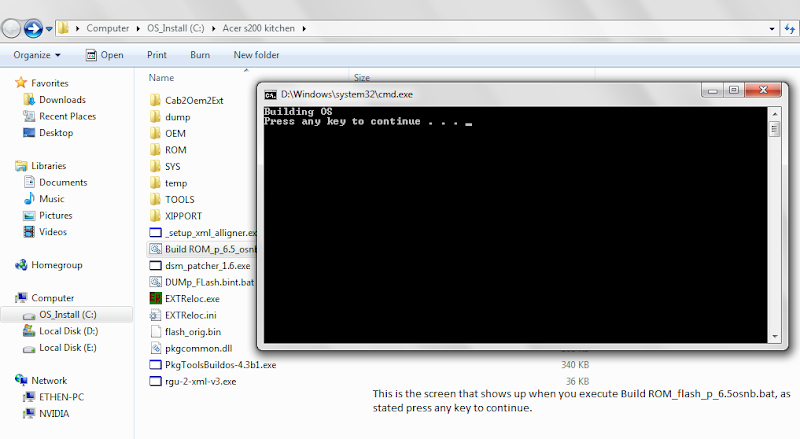Select the ROM folder icon

tap(155, 150)
